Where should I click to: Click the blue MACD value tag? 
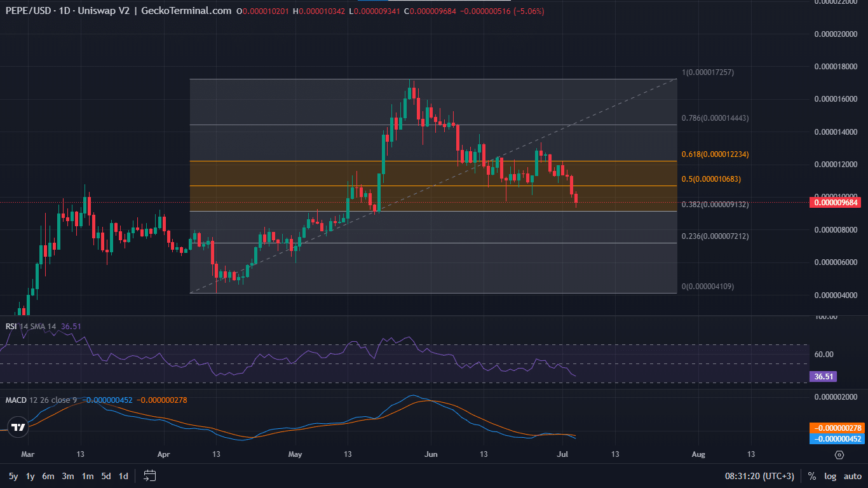[836, 438]
